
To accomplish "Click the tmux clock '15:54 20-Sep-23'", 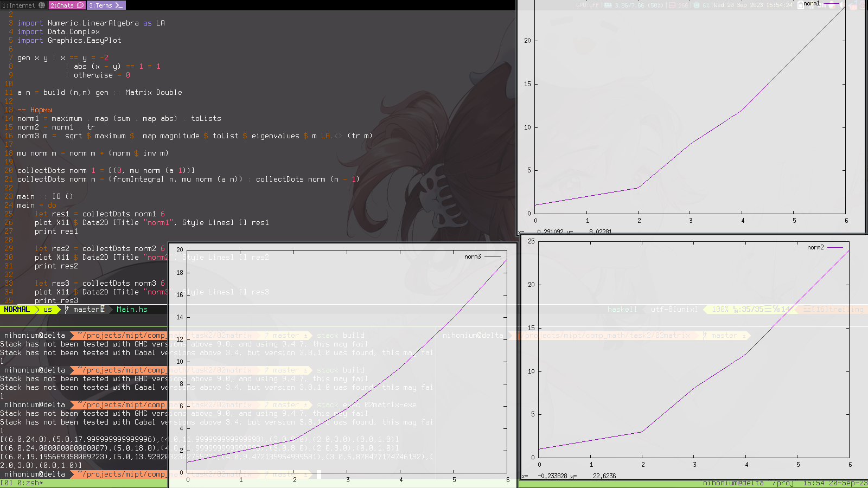I will pyautogui.click(x=835, y=483).
